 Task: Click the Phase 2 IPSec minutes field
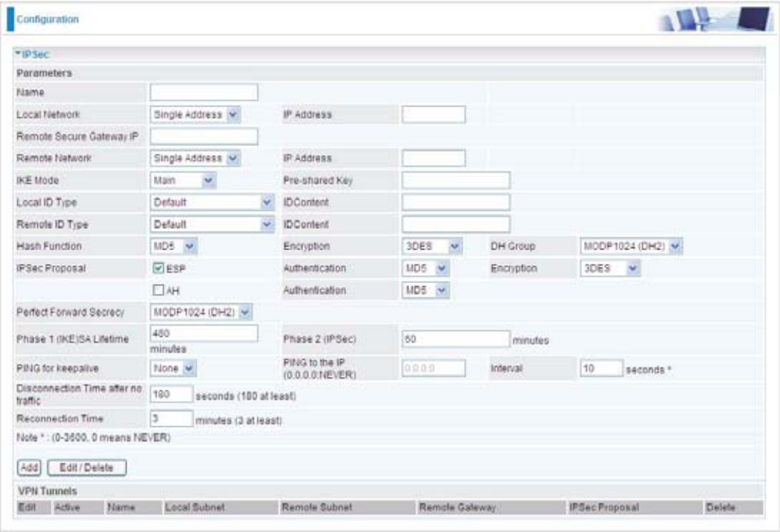coord(456,339)
